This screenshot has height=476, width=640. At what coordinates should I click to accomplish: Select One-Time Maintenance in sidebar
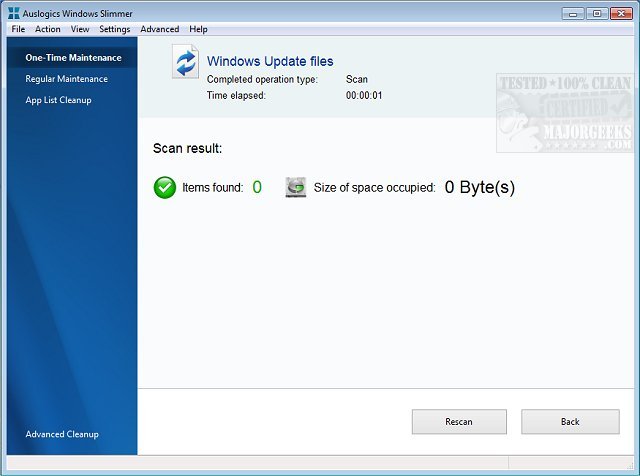tap(73, 58)
